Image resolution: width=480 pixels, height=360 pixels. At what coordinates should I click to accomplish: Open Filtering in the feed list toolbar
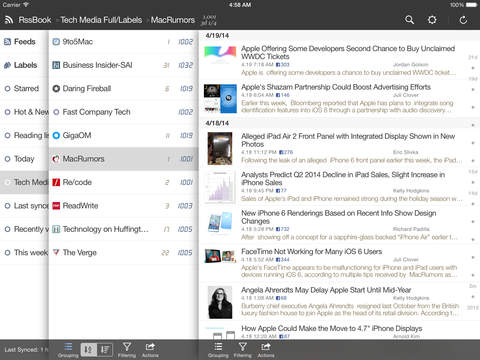pyautogui.click(x=127, y=350)
